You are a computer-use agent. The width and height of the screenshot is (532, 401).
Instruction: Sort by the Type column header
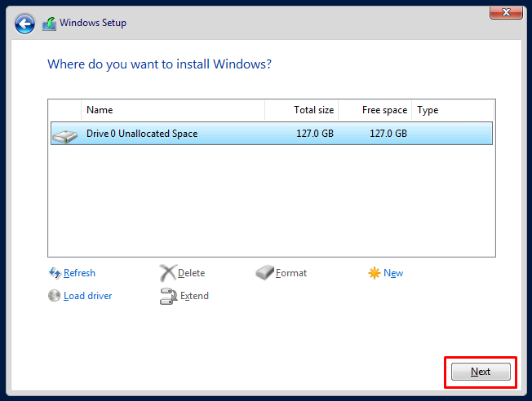453,110
